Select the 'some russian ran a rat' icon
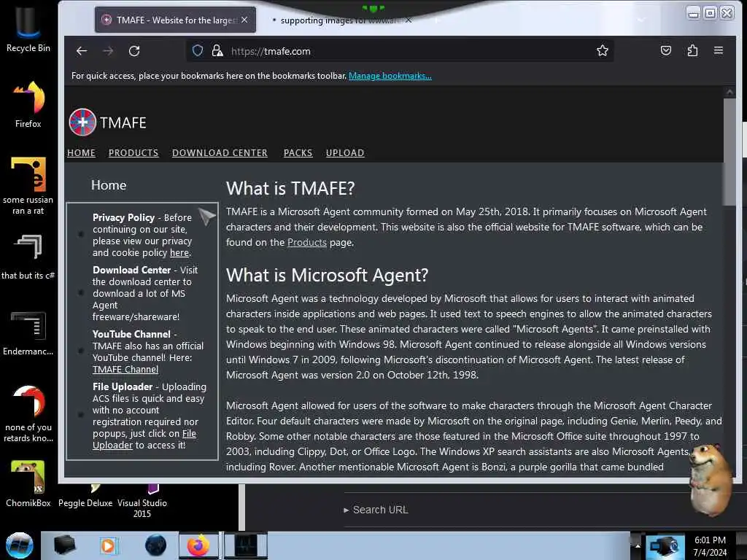 pos(28,186)
